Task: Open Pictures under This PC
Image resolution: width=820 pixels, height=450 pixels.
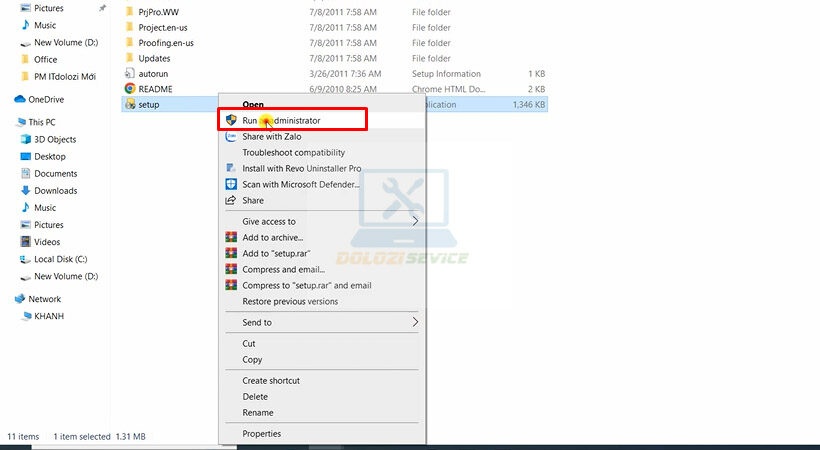Action: [x=49, y=224]
